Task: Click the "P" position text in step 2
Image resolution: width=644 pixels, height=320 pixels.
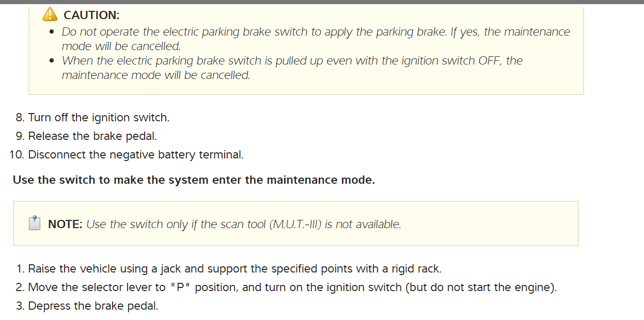Action: 181,287
